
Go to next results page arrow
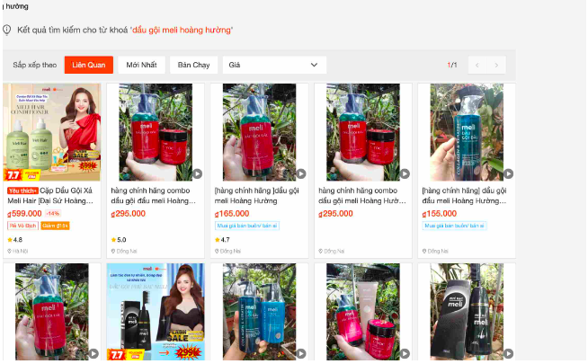pyautogui.click(x=496, y=66)
